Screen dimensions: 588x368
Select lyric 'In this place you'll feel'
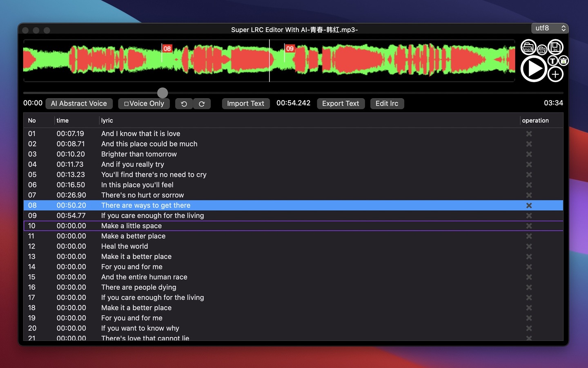[x=137, y=185]
